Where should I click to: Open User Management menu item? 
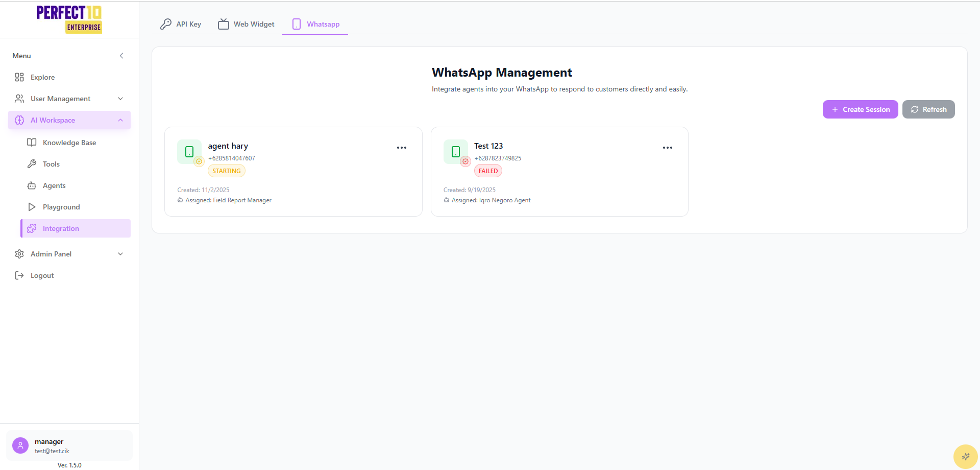(69, 99)
